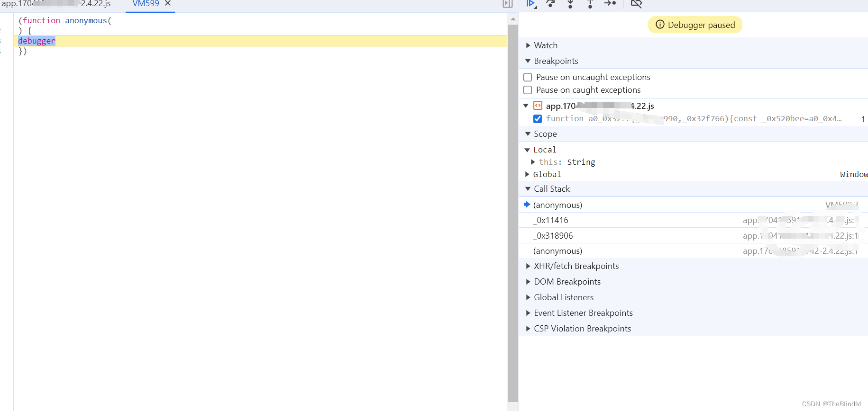Click the app.170 script file icon in Breakpoints

538,106
